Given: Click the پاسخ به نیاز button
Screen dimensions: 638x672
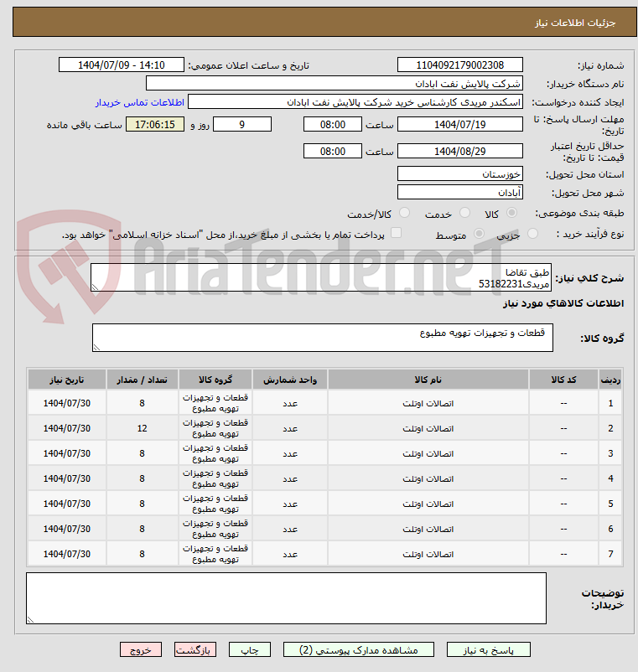Looking at the screenshot, I should pos(489,649).
